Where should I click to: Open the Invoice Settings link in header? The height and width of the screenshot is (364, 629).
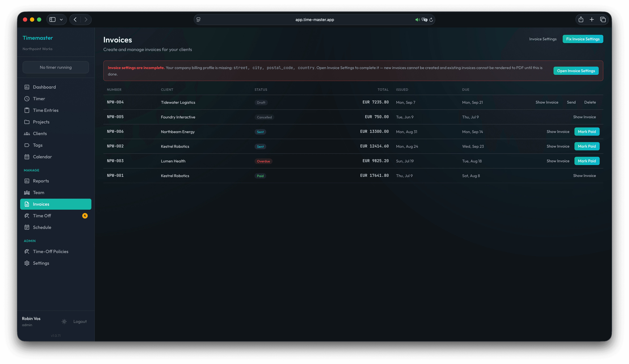543,39
